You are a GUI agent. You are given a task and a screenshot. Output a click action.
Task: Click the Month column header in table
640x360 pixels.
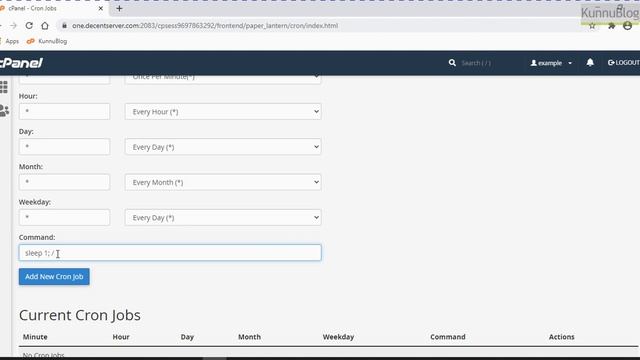(249, 337)
